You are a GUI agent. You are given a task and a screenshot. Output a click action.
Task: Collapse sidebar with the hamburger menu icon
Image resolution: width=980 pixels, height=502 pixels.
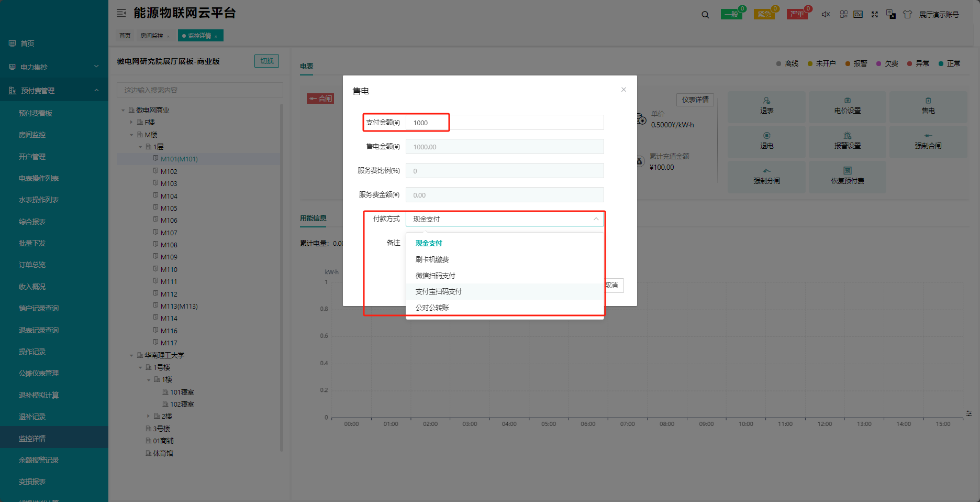pyautogui.click(x=121, y=13)
